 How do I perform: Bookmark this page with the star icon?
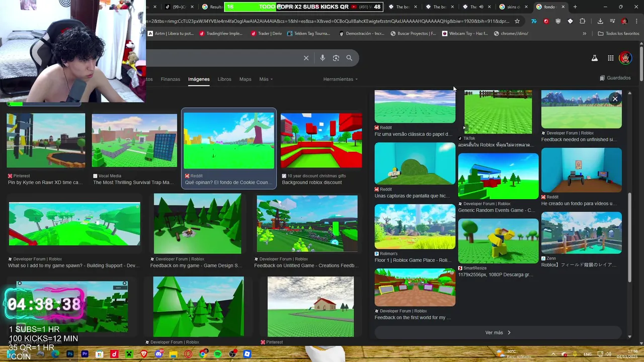(x=517, y=21)
